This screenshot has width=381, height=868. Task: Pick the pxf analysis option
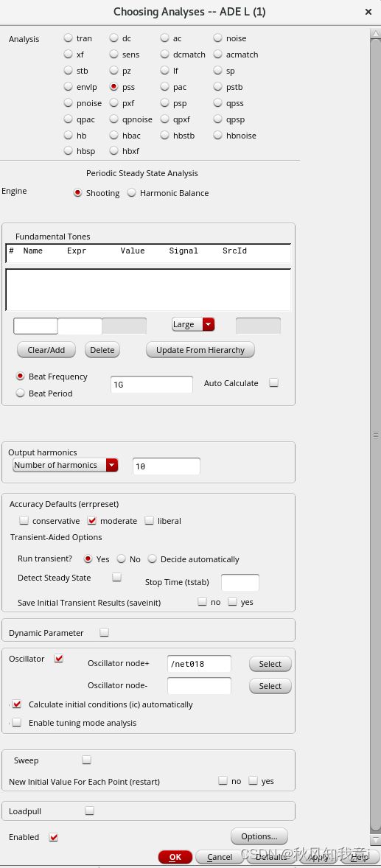(113, 103)
